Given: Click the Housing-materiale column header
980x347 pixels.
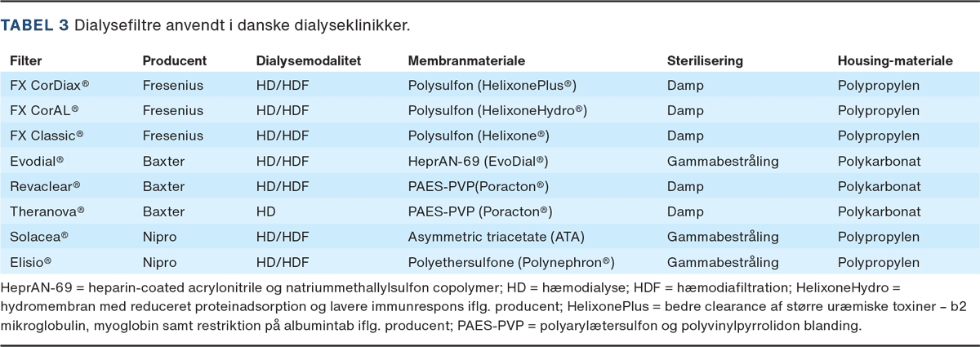Looking at the screenshot, I should pos(895,61).
